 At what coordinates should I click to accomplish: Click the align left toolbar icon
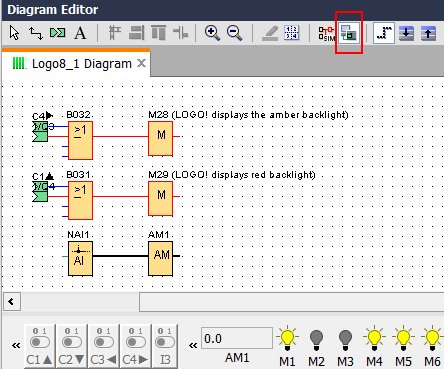coord(115,33)
